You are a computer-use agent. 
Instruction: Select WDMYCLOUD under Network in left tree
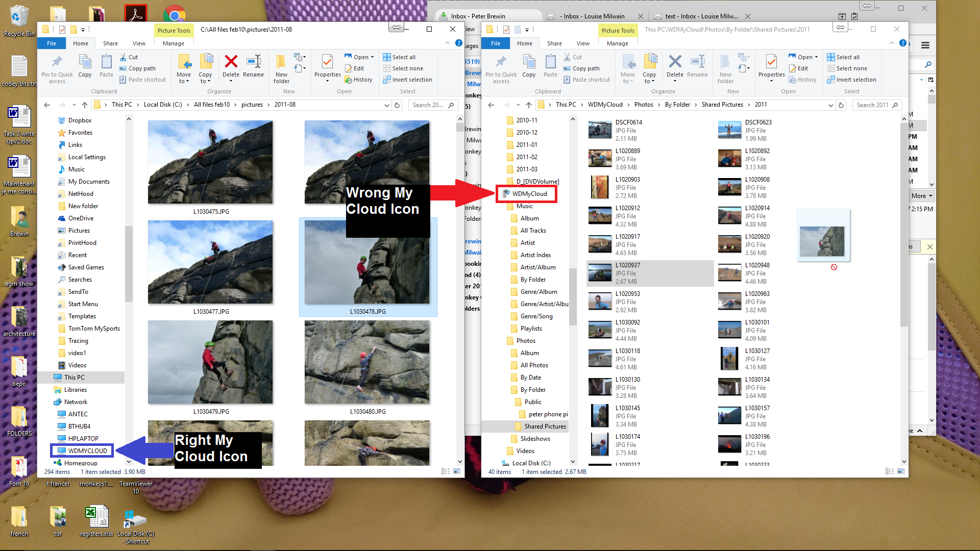(87, 450)
